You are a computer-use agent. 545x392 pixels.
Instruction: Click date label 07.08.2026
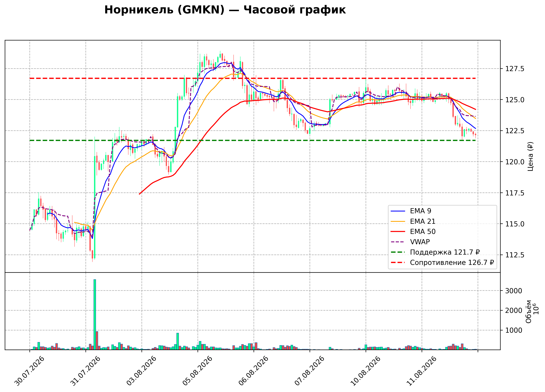309,371
